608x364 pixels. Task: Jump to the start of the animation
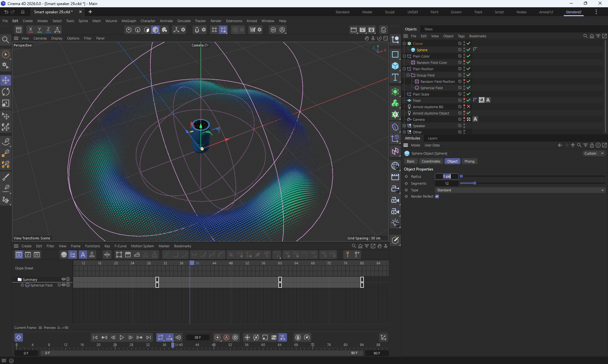coord(95,337)
